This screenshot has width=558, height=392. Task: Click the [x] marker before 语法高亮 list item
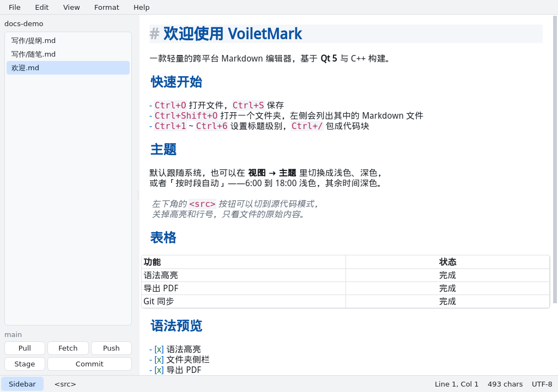click(159, 350)
